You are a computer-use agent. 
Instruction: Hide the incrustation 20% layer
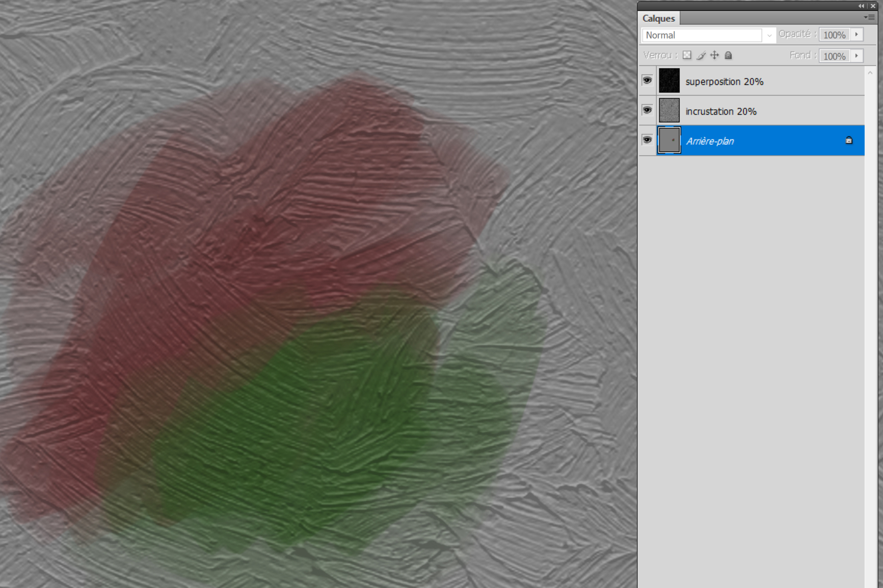(647, 110)
